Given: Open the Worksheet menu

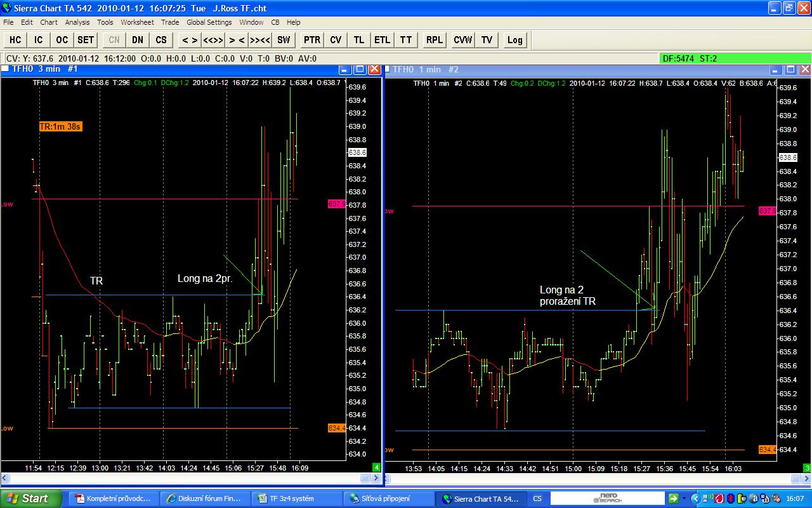Looking at the screenshot, I should [x=137, y=22].
